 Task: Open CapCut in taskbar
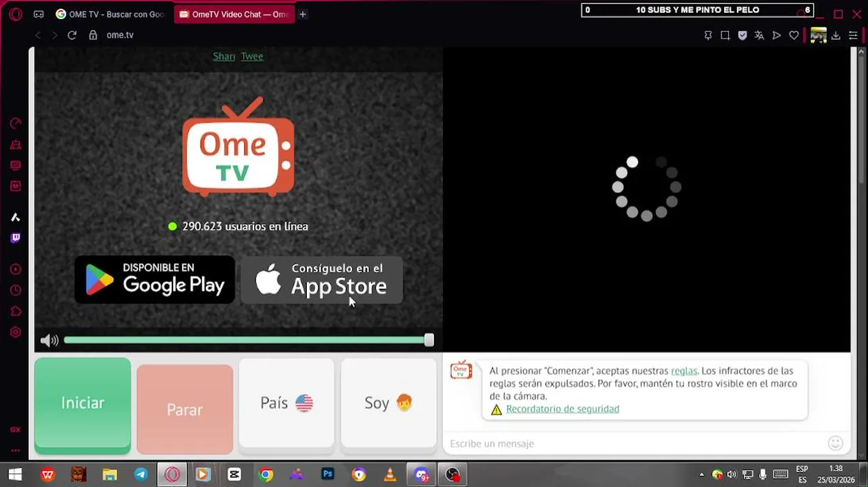coord(235,474)
